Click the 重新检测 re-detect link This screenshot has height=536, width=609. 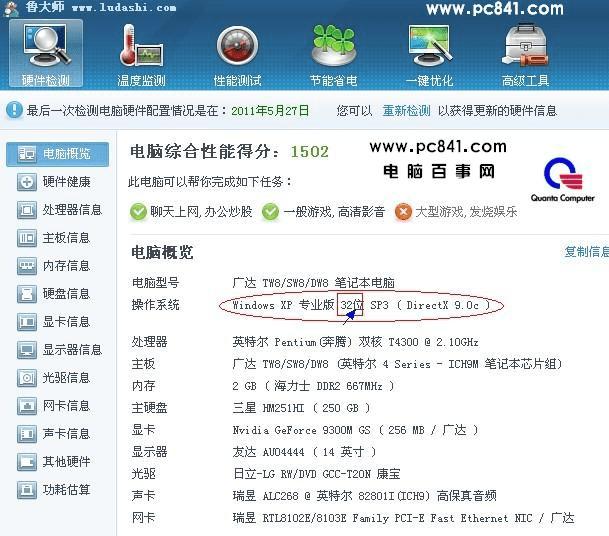pos(406,111)
